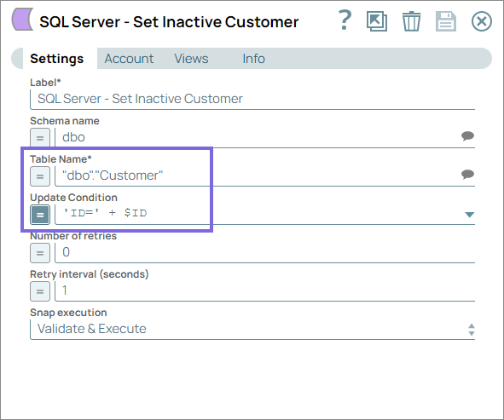504x420 pixels.
Task: Toggle expression button for Schema name
Action: point(40,137)
